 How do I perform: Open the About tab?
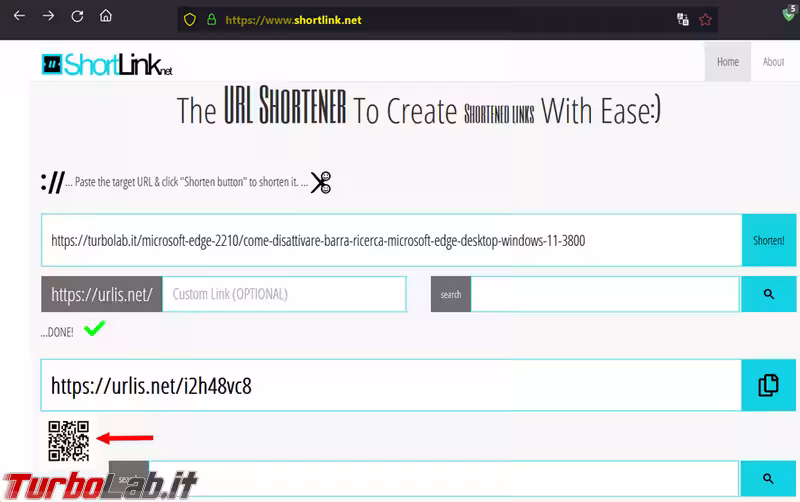pyautogui.click(x=774, y=62)
